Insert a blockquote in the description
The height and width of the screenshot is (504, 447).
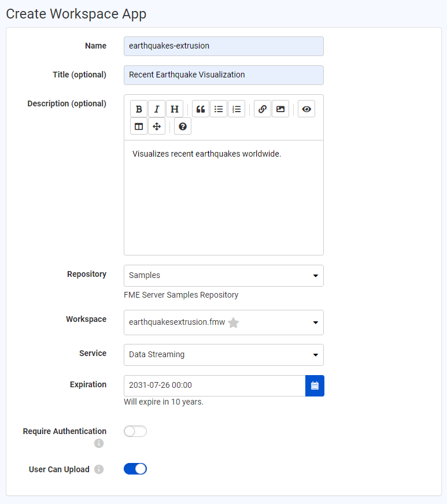pos(199,109)
